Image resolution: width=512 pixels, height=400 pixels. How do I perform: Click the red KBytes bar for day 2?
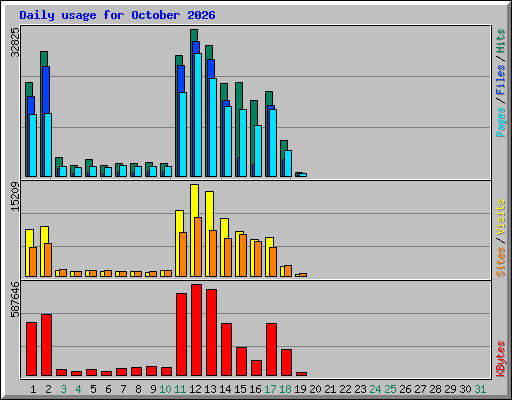tap(46, 345)
